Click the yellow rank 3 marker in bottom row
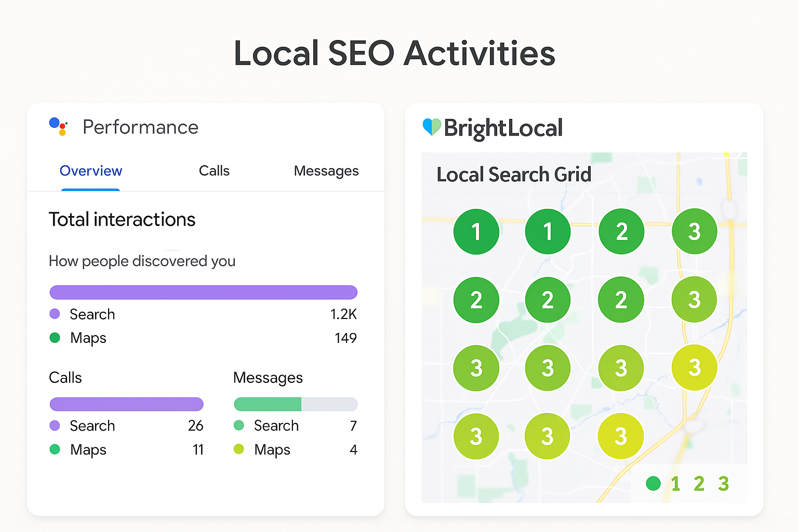Viewport: 798px width, 532px height. [621, 436]
